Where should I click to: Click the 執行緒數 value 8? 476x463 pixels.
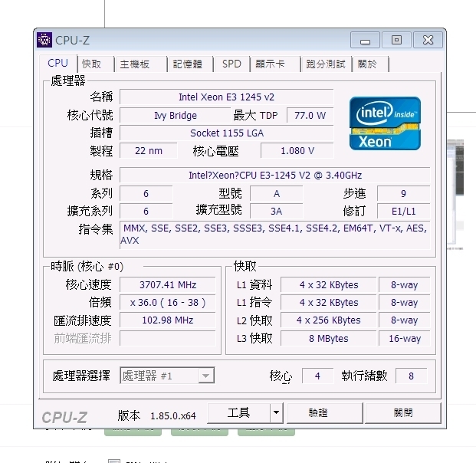[411, 376]
